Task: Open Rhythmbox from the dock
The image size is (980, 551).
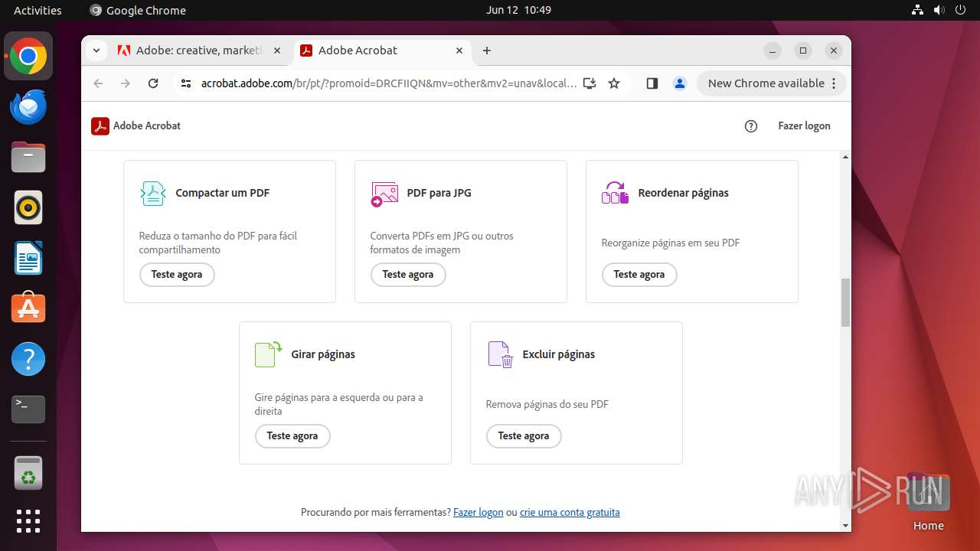Action: 28,207
